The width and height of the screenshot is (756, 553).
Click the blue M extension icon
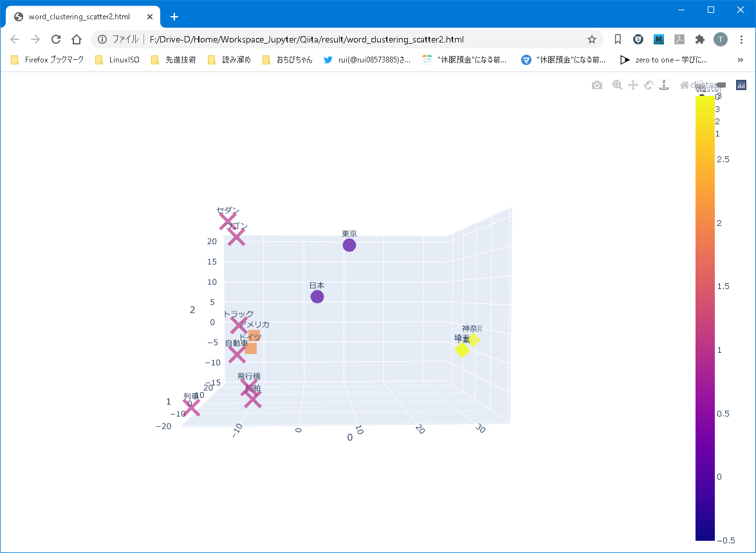pyautogui.click(x=659, y=39)
